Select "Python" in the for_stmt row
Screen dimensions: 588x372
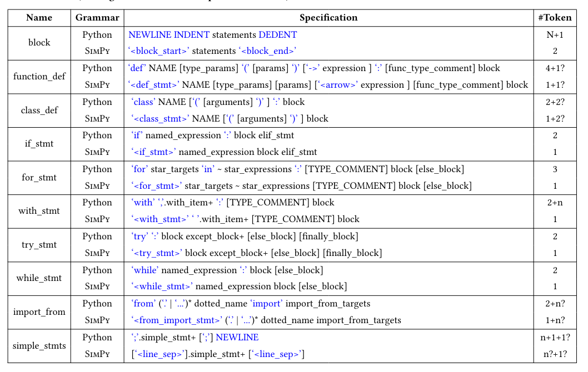point(97,169)
